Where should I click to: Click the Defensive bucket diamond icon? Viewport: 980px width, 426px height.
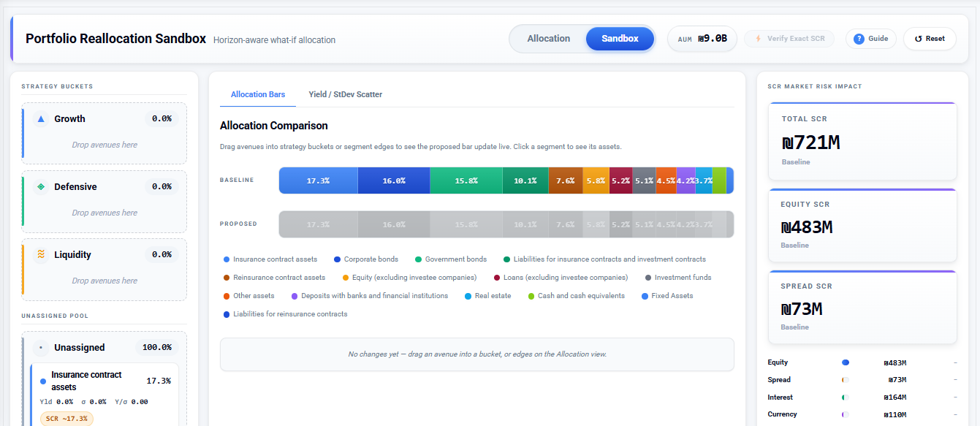(41, 186)
